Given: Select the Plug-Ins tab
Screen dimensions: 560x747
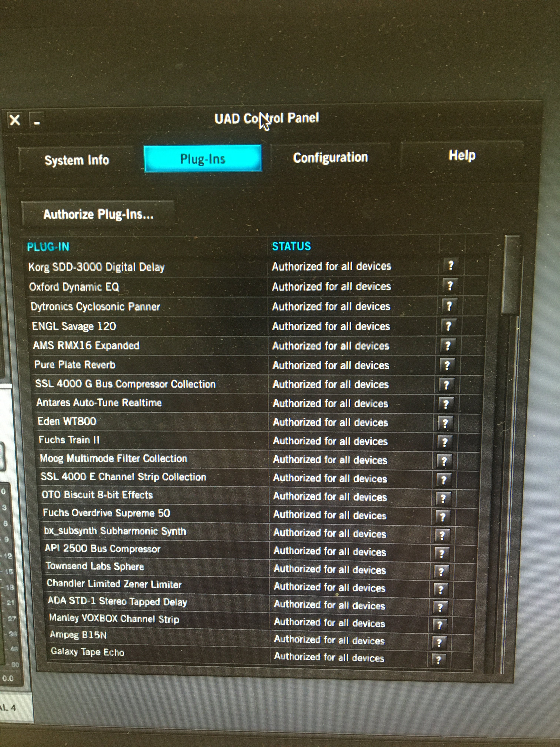Looking at the screenshot, I should 203,159.
